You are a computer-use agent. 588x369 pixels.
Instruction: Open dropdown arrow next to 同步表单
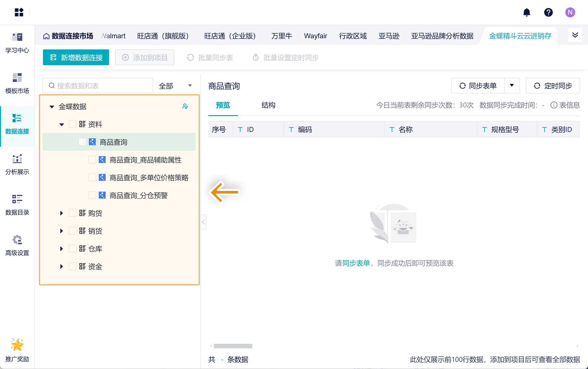(x=512, y=85)
